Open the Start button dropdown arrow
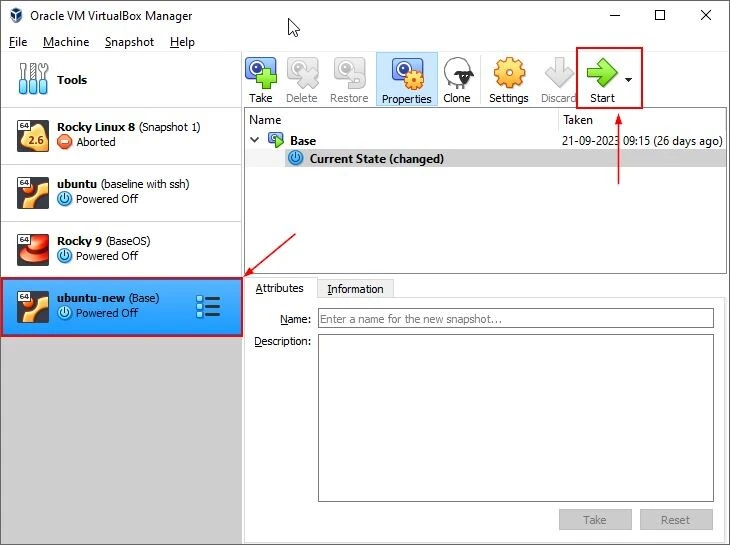The width and height of the screenshot is (730, 545). pos(628,79)
